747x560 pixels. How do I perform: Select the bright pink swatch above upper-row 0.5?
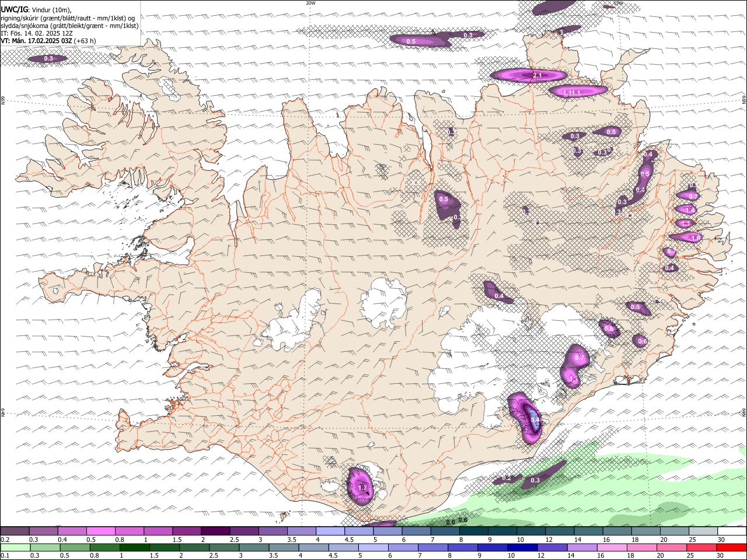pyautogui.click(x=100, y=531)
